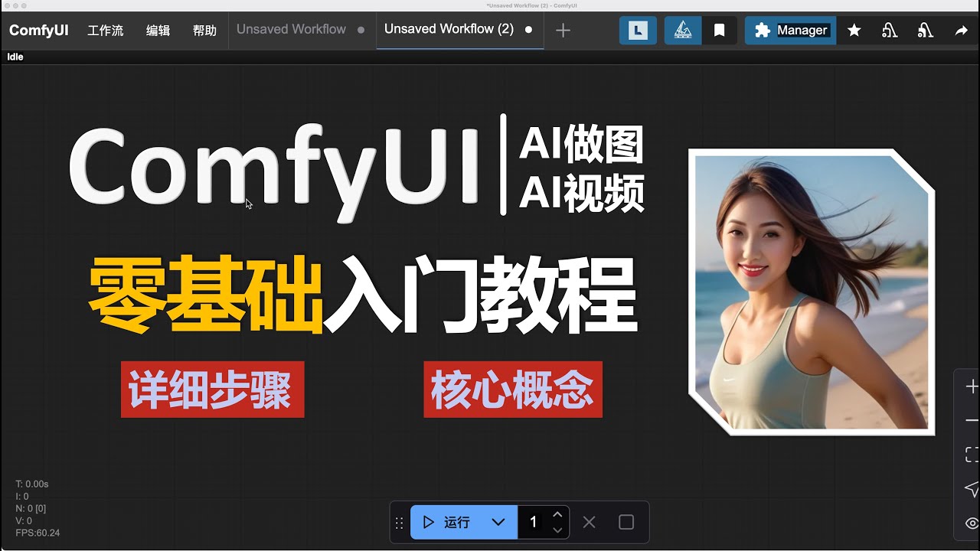Screen dimensions: 980x551
Task: Click the navigation arrow mode icon
Action: tap(971, 489)
